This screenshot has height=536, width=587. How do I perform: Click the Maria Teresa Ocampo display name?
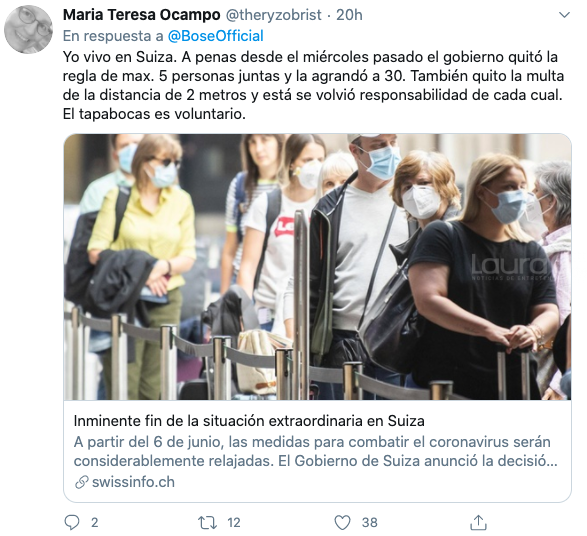[x=142, y=15]
